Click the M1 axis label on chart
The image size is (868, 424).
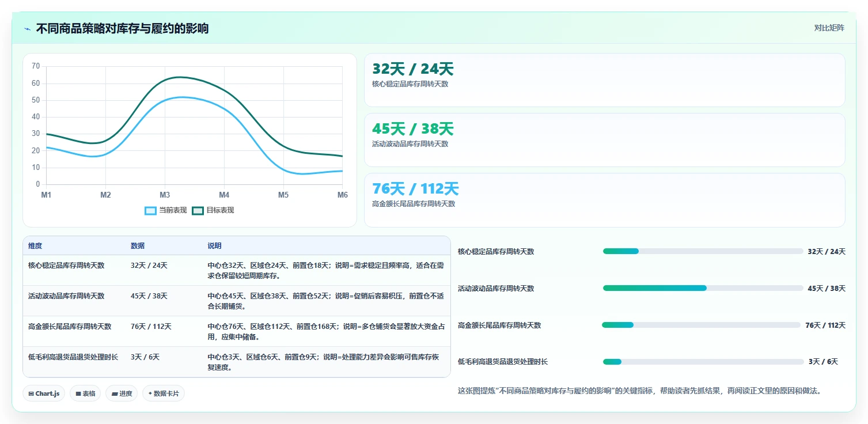pos(46,195)
